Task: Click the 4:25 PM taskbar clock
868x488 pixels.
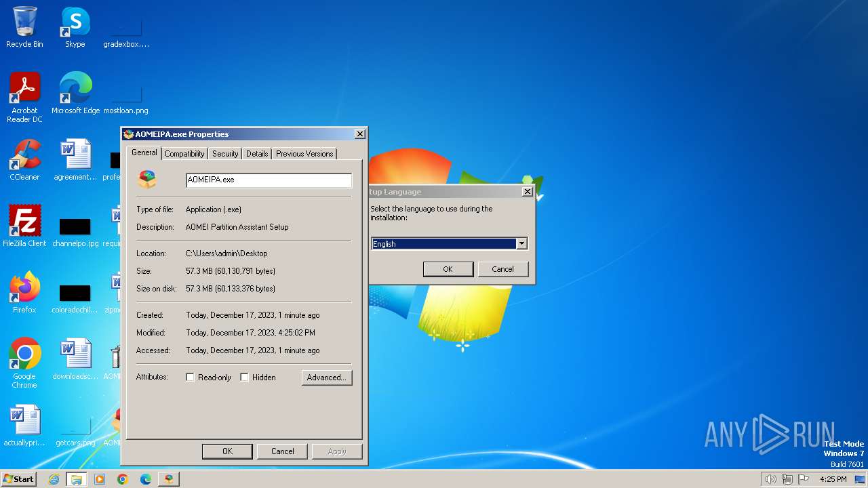Action: coord(833,479)
